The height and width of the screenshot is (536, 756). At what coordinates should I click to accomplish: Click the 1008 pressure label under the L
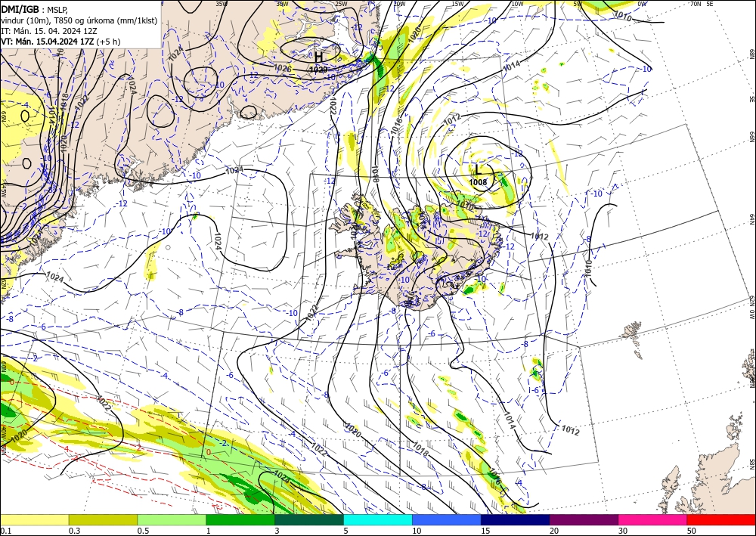[x=479, y=182]
